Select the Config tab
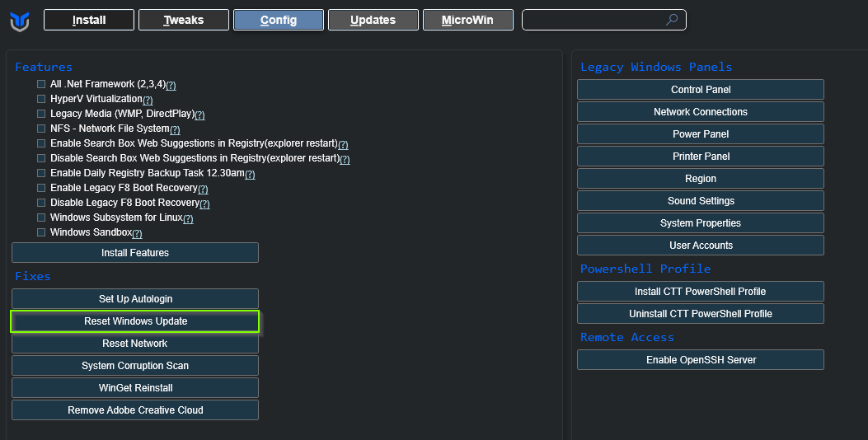The image size is (868, 440). pos(279,20)
